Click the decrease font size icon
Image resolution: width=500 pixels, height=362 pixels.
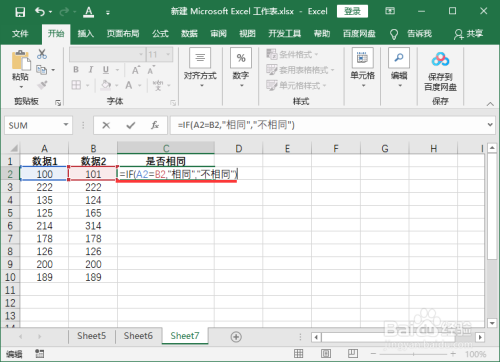tap(151, 70)
